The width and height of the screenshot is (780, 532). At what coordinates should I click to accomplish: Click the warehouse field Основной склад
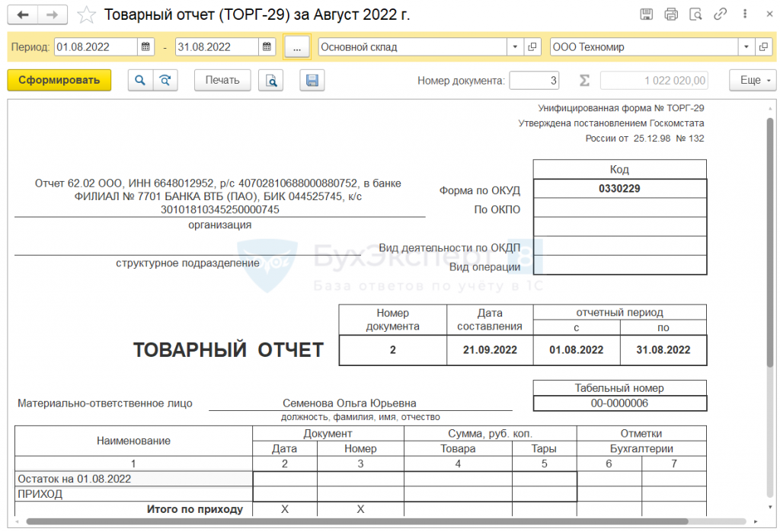(412, 46)
